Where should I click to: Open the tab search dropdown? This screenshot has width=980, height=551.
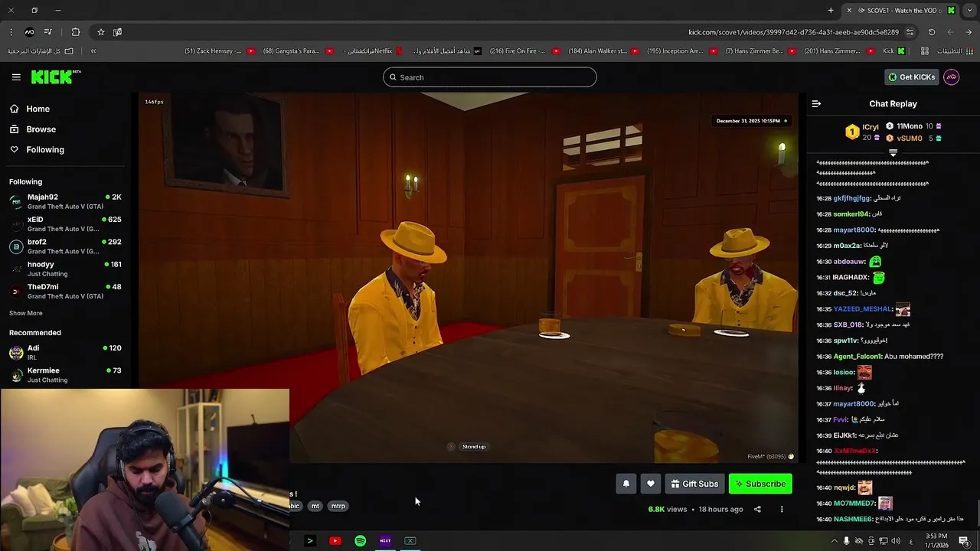click(x=970, y=10)
